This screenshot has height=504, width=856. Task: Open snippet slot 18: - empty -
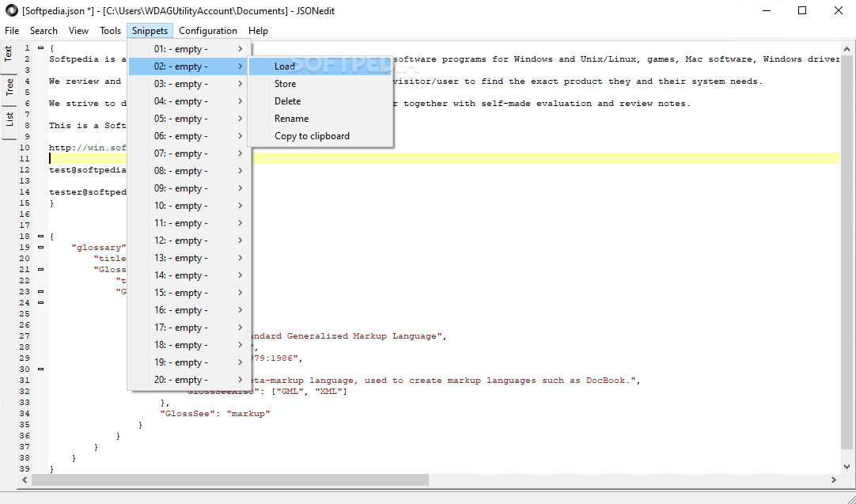(189, 345)
